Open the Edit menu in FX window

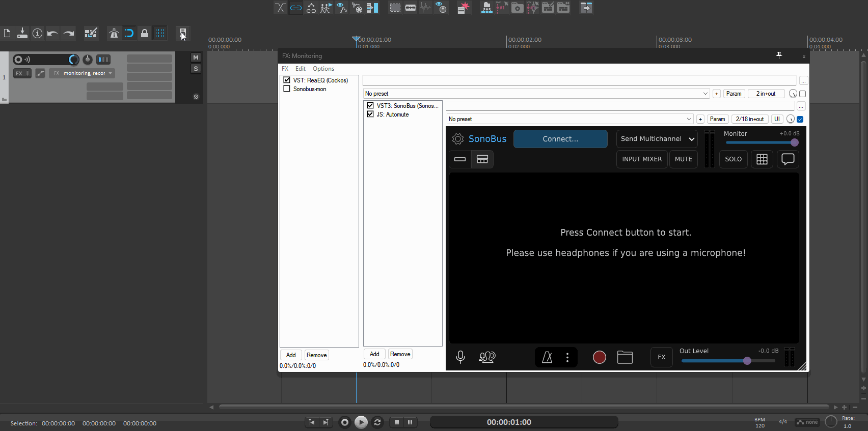point(301,69)
